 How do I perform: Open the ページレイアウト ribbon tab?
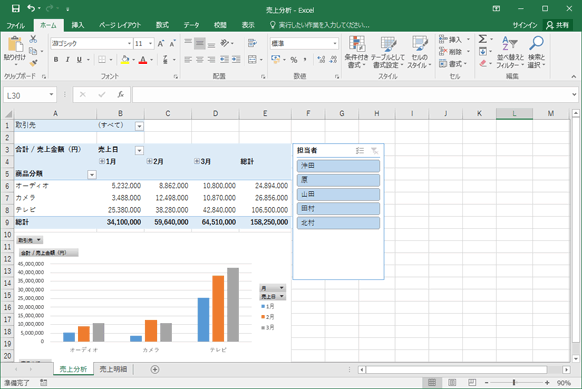pos(120,25)
